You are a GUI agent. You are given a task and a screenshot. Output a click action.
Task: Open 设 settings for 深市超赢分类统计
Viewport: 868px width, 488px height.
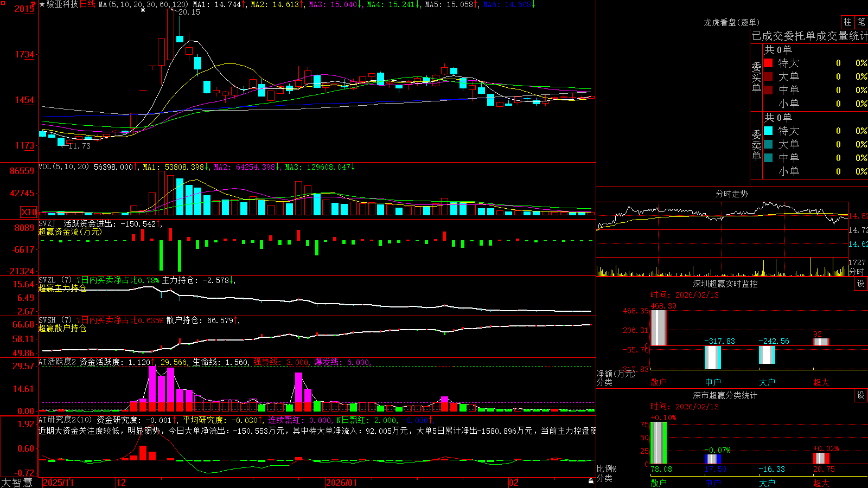coord(860,395)
